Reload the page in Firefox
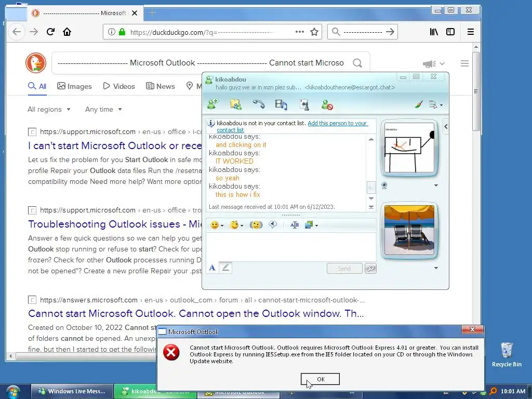The height and width of the screenshot is (399, 532). point(50,32)
